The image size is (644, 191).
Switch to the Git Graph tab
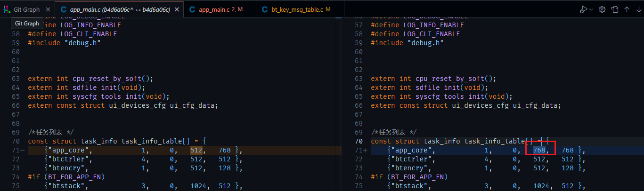(x=27, y=9)
